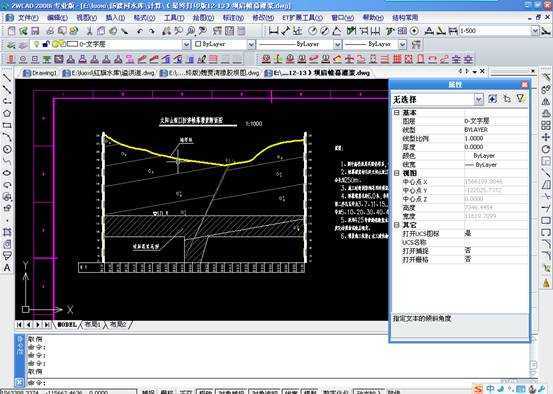
Task: Switch to the 红旗水库 溢洪道.dwg tab
Action: pos(109,73)
